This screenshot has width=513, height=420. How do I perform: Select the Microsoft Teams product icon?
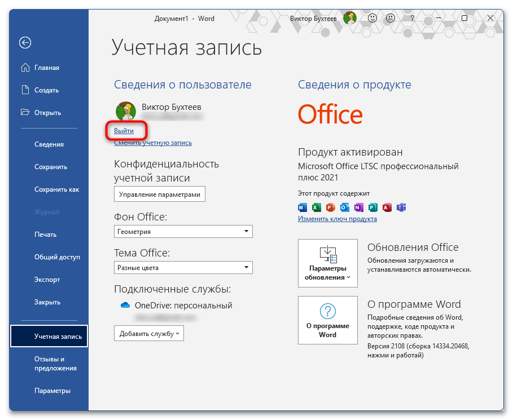pos(401,207)
